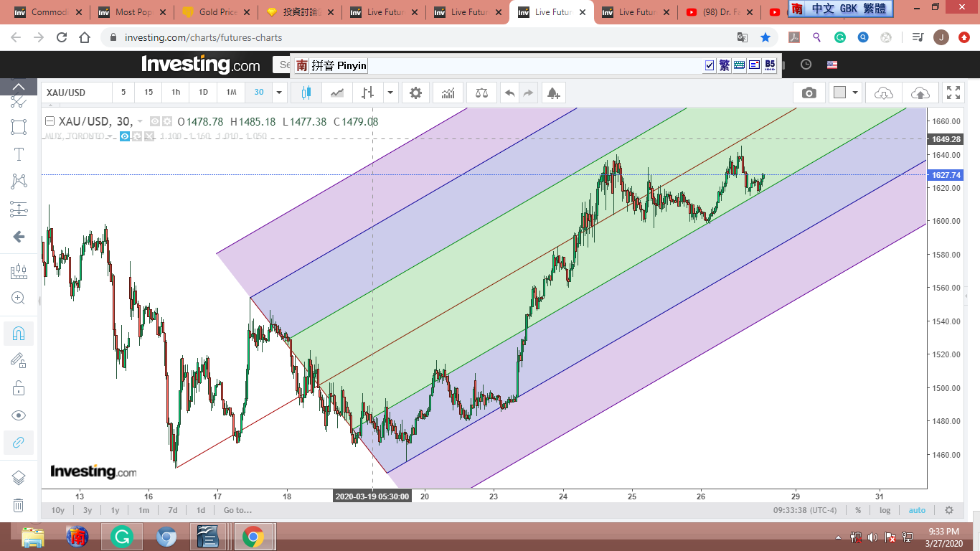Select the Text annotation tool

pyautogui.click(x=19, y=154)
